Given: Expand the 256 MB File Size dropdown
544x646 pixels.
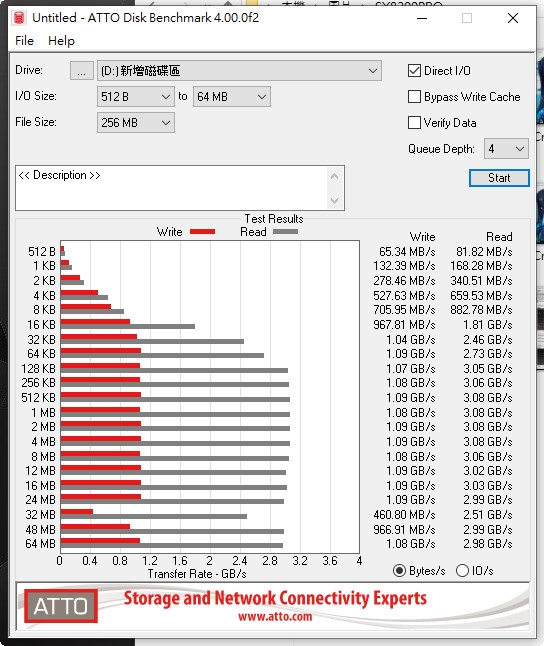Looking at the screenshot, I should [x=136, y=123].
